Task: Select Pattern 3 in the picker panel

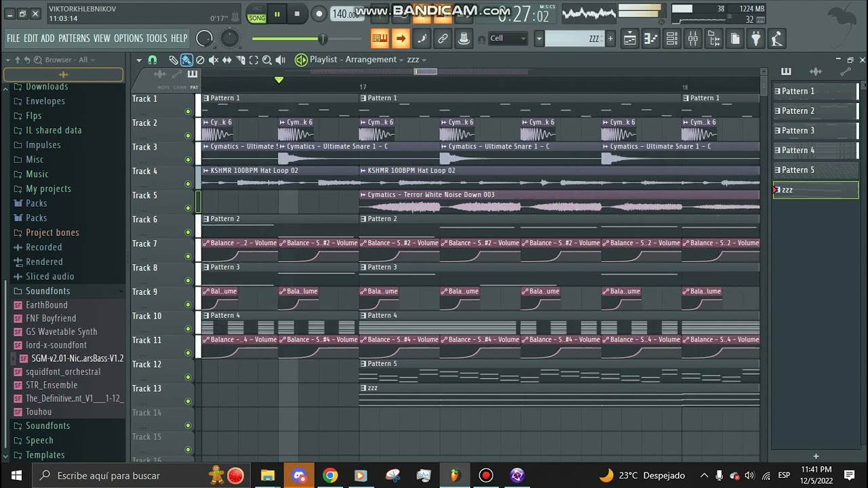Action: [x=815, y=131]
